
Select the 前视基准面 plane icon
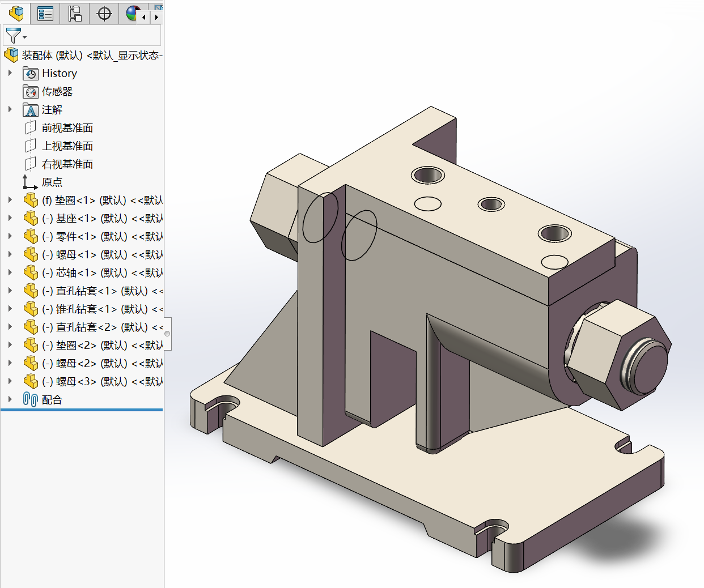click(31, 128)
